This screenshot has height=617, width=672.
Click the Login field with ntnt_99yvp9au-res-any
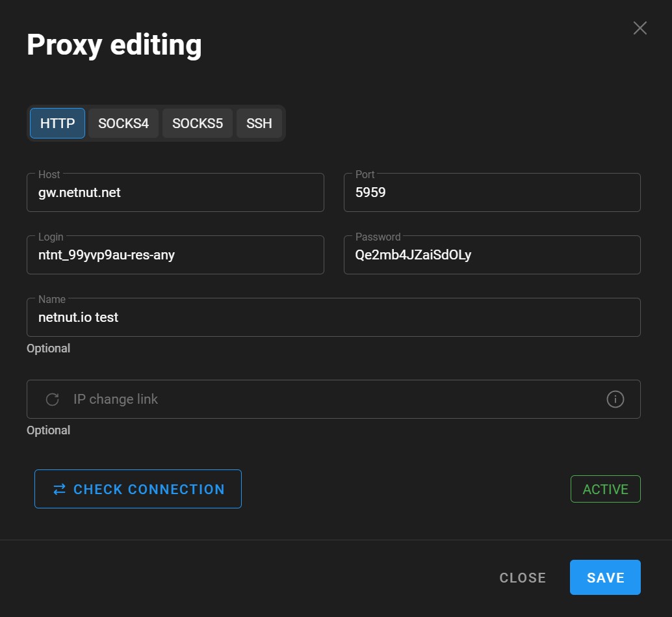[175, 255]
